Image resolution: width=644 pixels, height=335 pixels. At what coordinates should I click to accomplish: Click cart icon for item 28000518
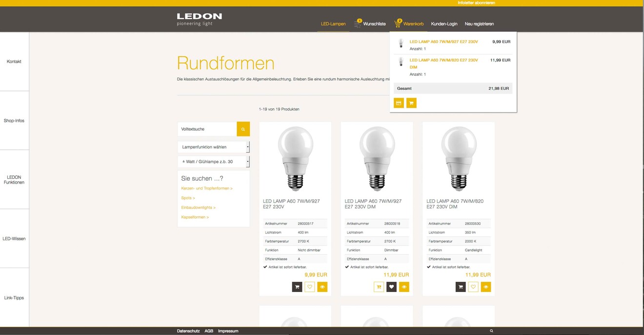(379, 287)
